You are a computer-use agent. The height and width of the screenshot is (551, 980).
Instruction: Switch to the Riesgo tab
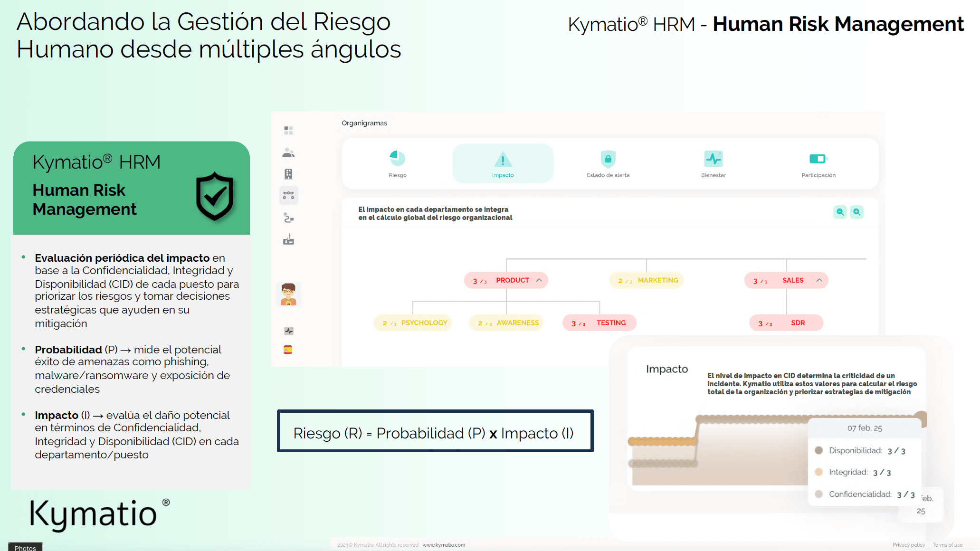398,164
